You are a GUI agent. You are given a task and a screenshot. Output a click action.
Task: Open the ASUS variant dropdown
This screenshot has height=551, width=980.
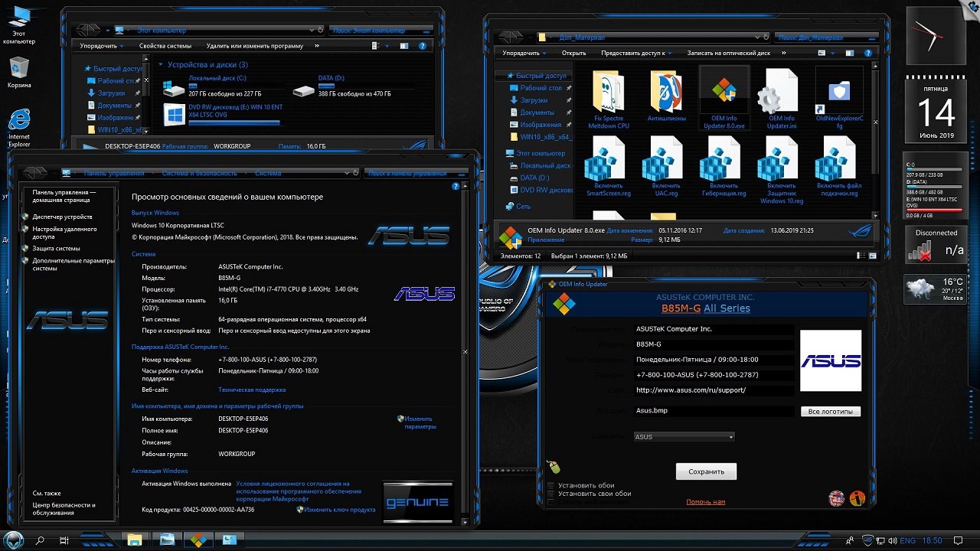(684, 437)
